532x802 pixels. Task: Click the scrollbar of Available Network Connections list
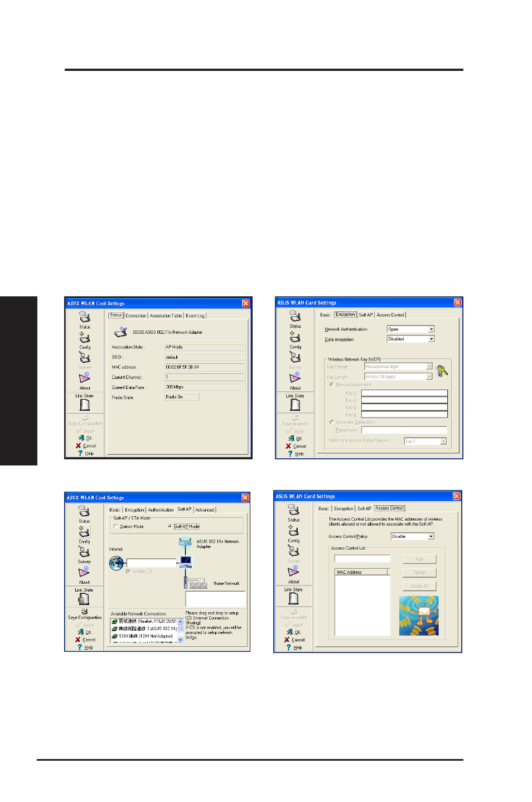coord(180,631)
